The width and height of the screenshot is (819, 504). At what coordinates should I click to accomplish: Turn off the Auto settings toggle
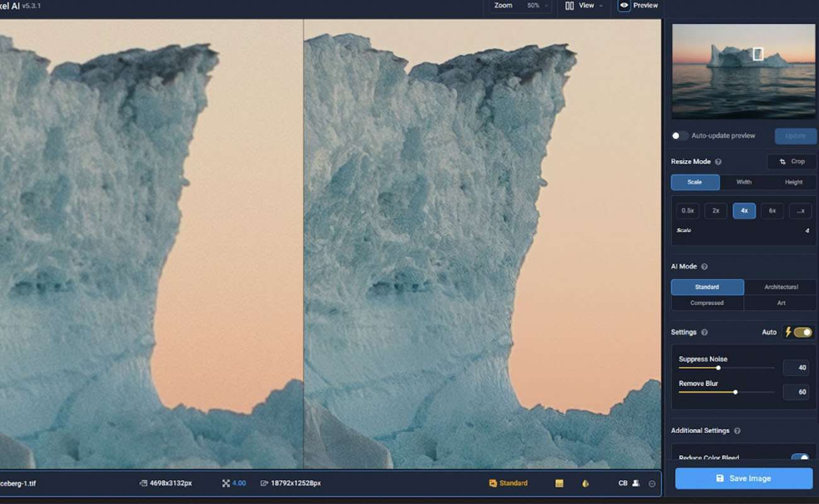(x=802, y=332)
